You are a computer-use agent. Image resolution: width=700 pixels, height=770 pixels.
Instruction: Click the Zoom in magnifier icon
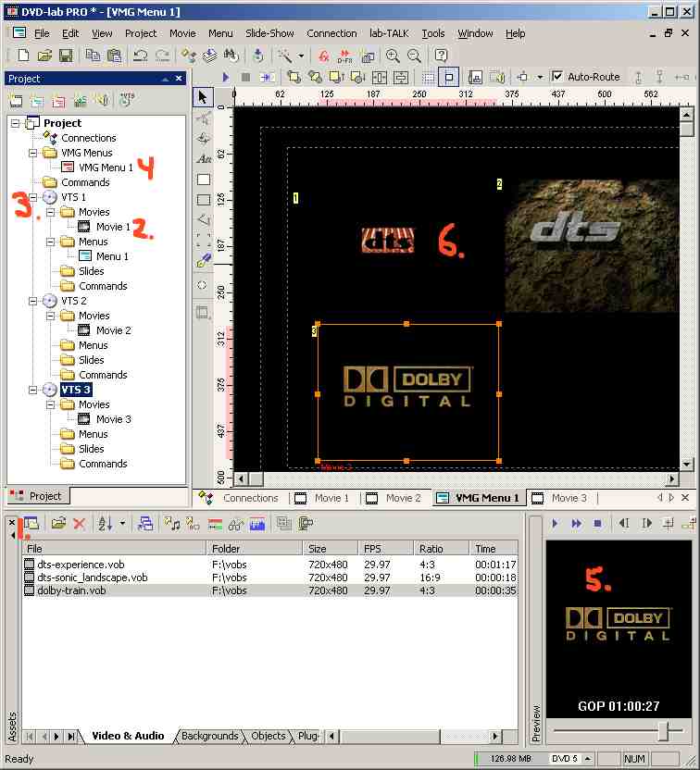393,56
